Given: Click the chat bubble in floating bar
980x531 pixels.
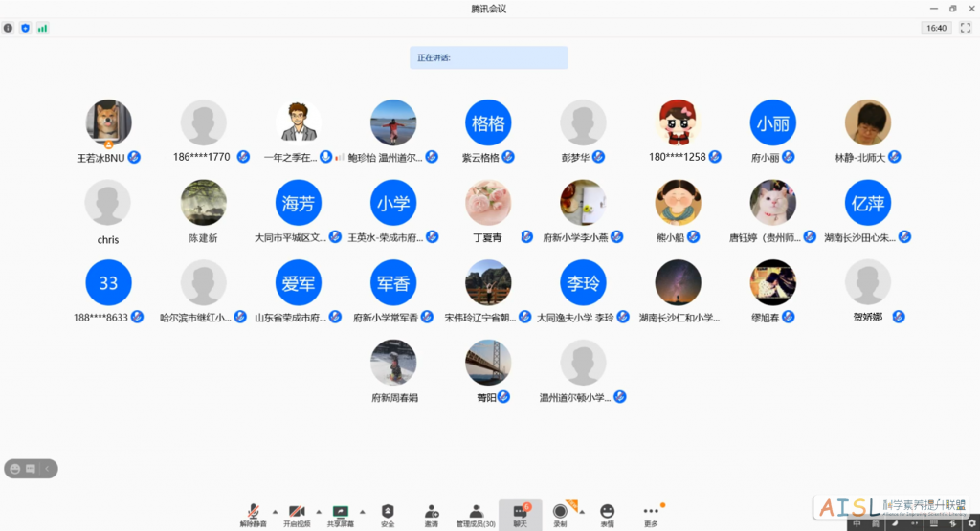Looking at the screenshot, I should tap(30, 469).
